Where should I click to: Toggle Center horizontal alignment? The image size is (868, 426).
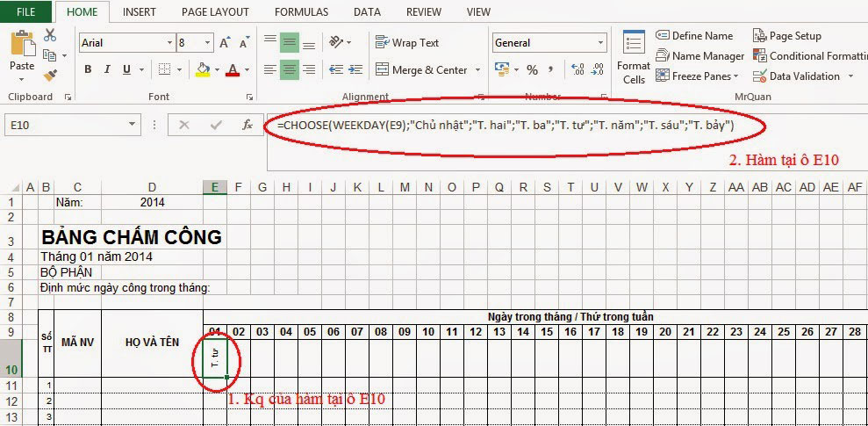point(290,69)
